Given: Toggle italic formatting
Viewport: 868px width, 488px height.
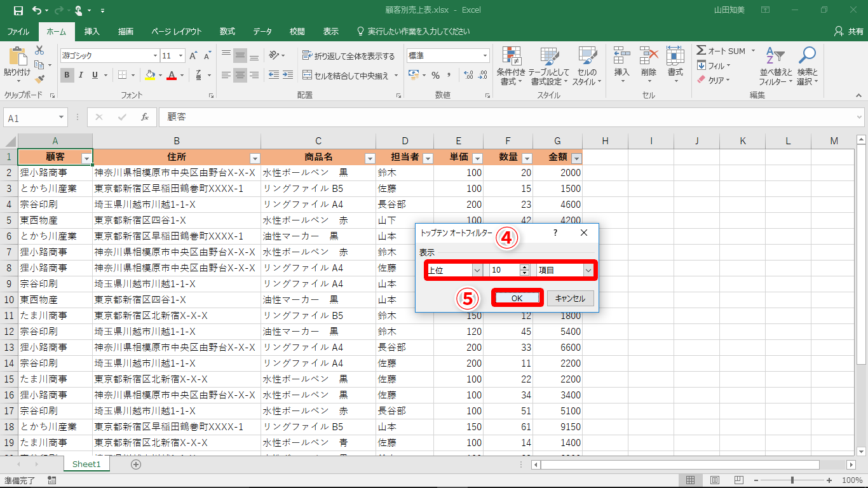Looking at the screenshot, I should coord(81,75).
